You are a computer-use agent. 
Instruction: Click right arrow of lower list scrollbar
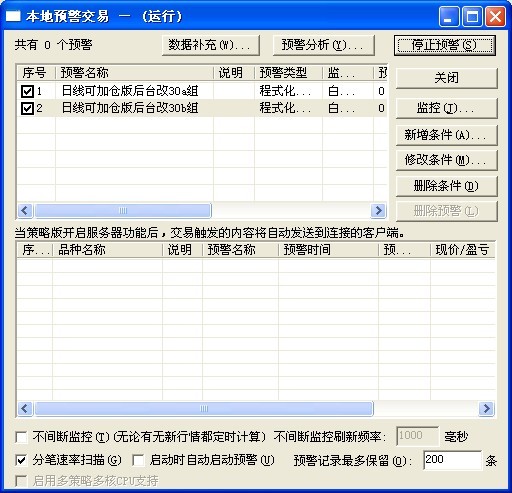click(x=486, y=408)
